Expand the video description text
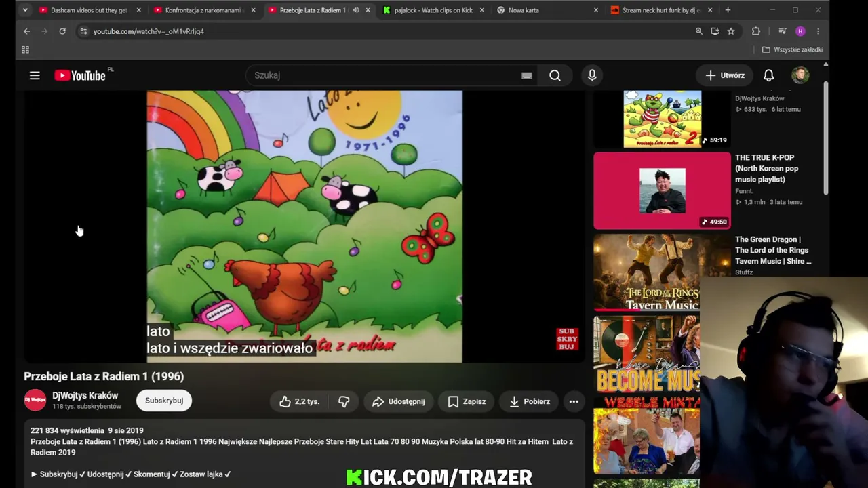 coord(304,453)
